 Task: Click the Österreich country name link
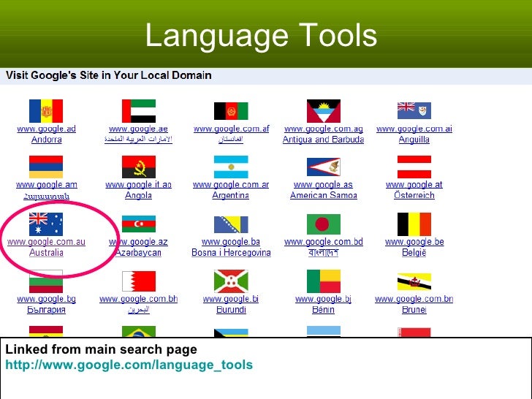[x=414, y=195]
